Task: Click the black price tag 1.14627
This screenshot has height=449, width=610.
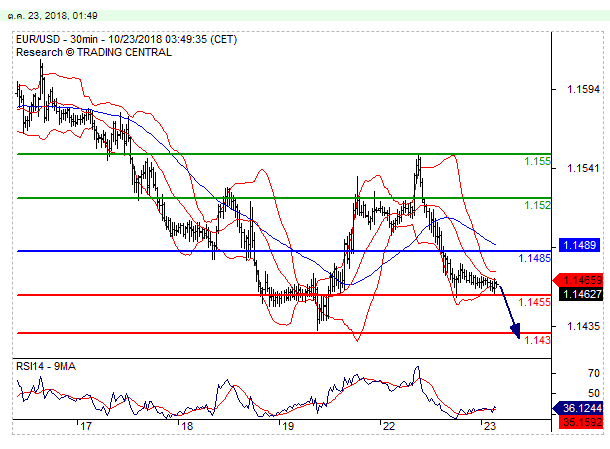Action: coord(581,294)
